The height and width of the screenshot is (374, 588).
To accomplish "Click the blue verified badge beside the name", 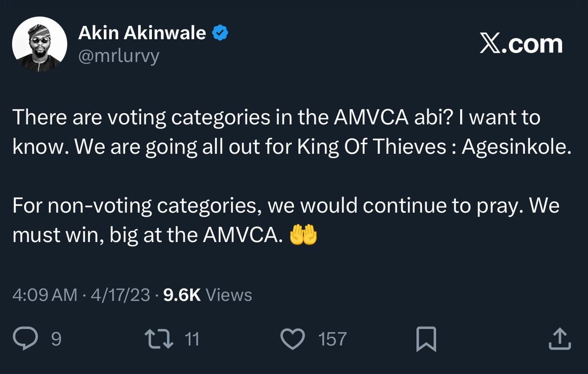I will pyautogui.click(x=220, y=33).
